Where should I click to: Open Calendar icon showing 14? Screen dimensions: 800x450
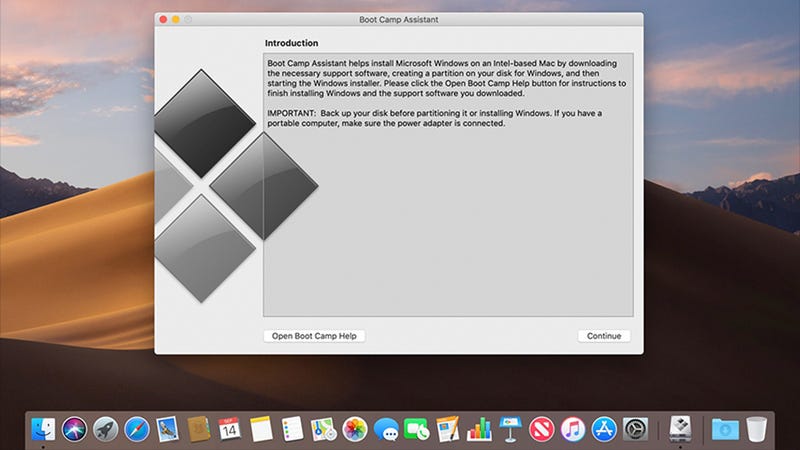tap(230, 429)
